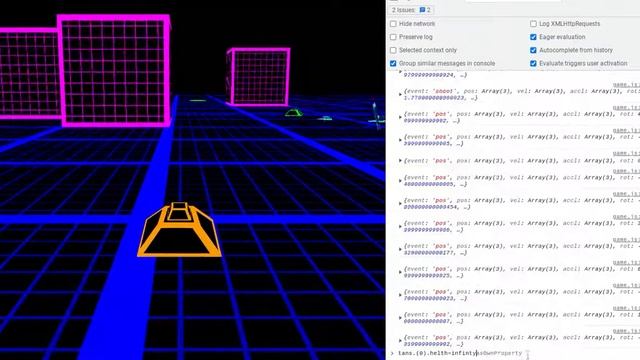
Task: Focus the console input with tans.(0).helth text
Action: [514, 353]
